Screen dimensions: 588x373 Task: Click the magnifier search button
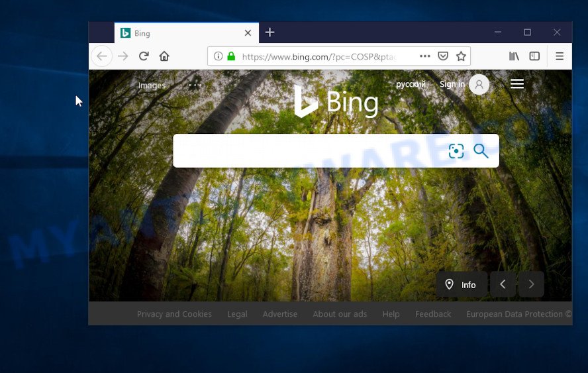click(x=481, y=151)
